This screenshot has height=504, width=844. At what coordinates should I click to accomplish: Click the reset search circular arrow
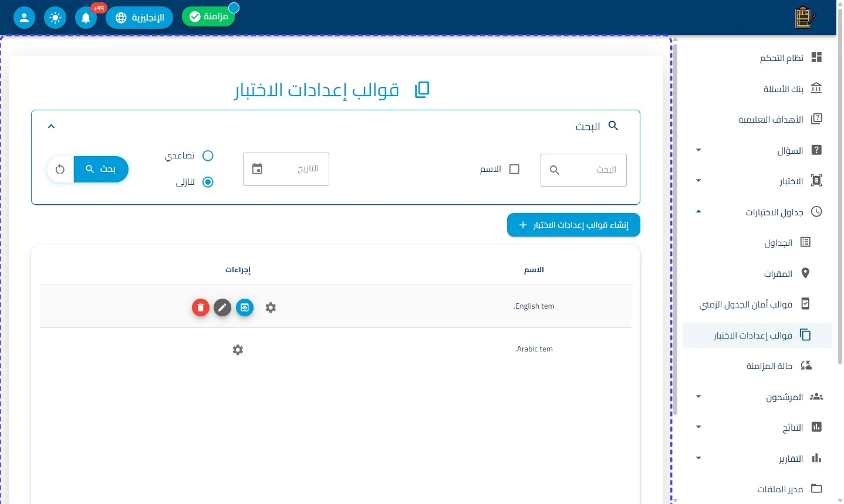pos(60,169)
